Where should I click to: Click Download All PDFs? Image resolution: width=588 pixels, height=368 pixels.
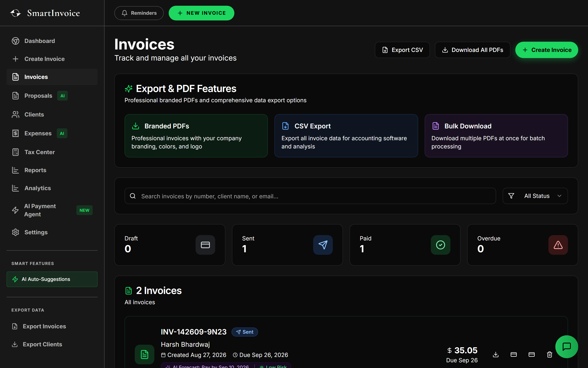[473, 50]
